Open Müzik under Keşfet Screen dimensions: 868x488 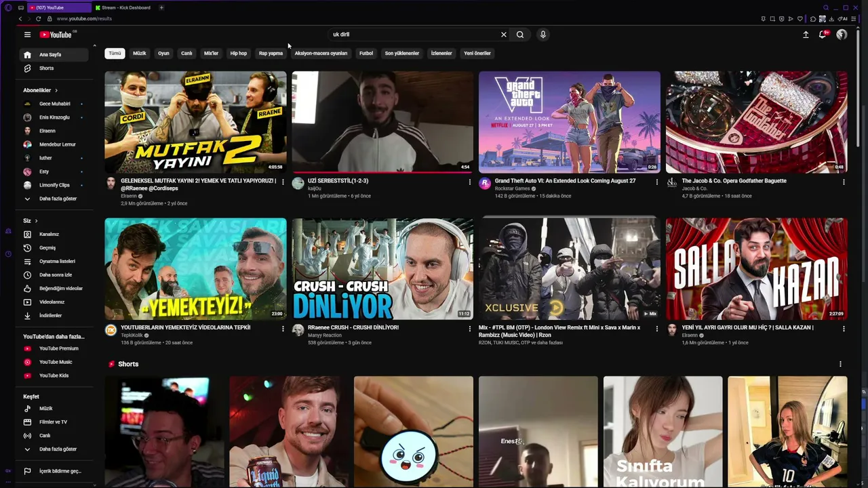coord(54,409)
